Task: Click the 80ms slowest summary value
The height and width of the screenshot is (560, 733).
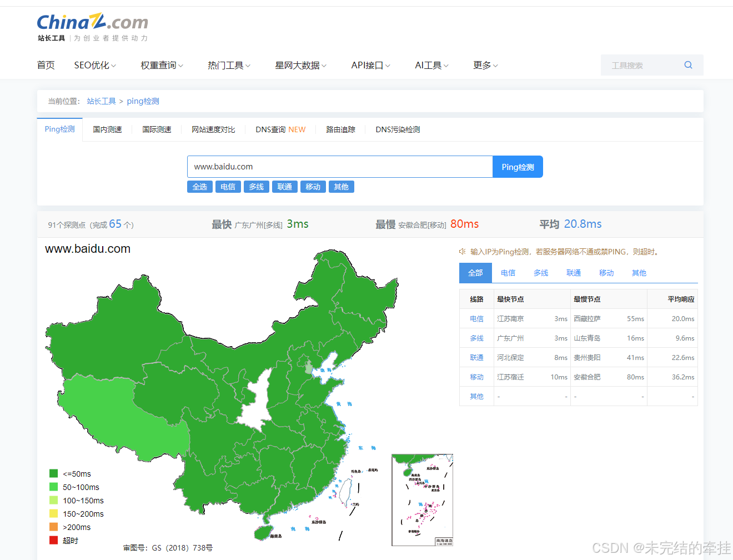Action: [x=465, y=224]
